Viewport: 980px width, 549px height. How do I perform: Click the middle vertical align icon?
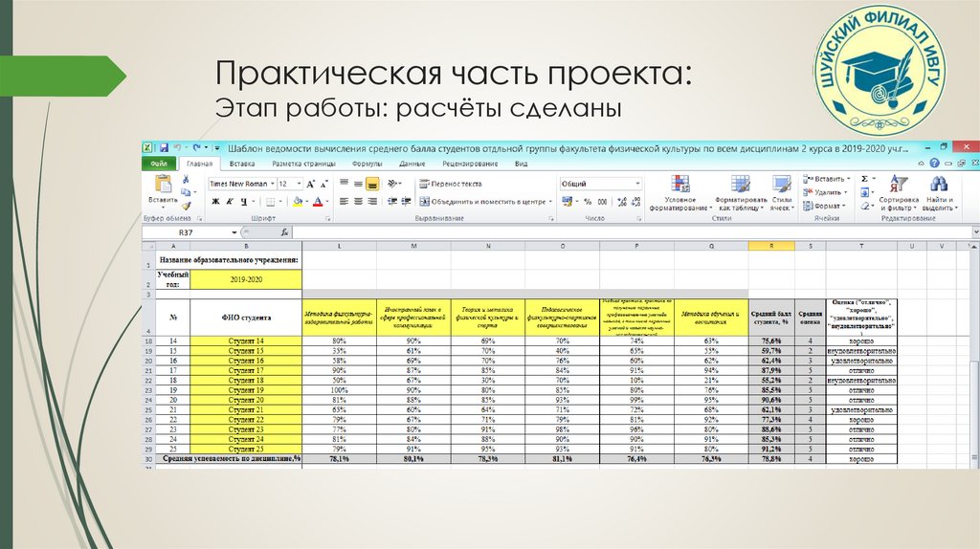point(358,184)
